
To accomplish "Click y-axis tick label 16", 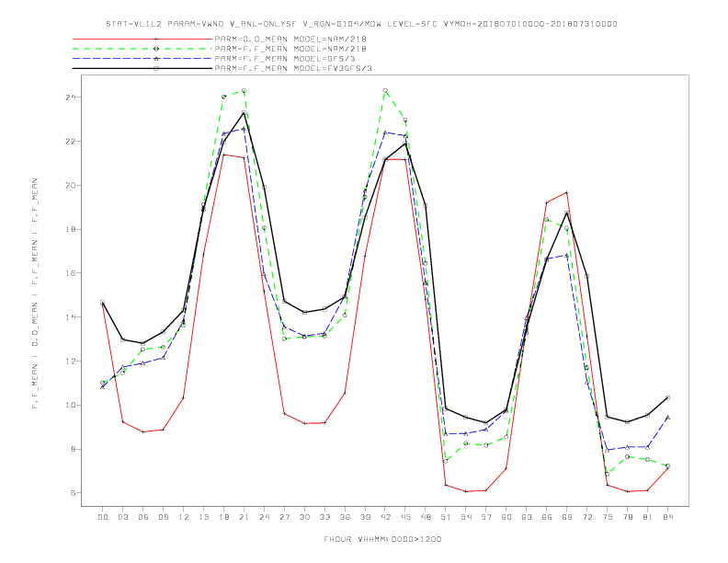I will click(x=71, y=273).
